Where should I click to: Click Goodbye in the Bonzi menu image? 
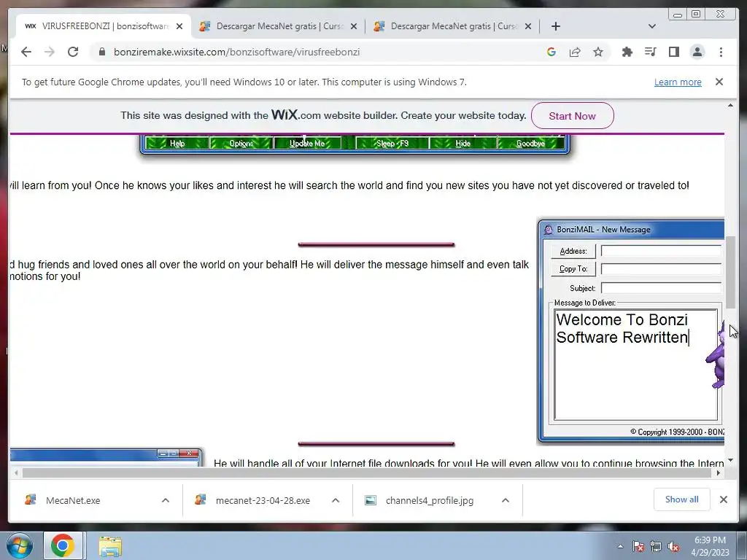coord(530,143)
